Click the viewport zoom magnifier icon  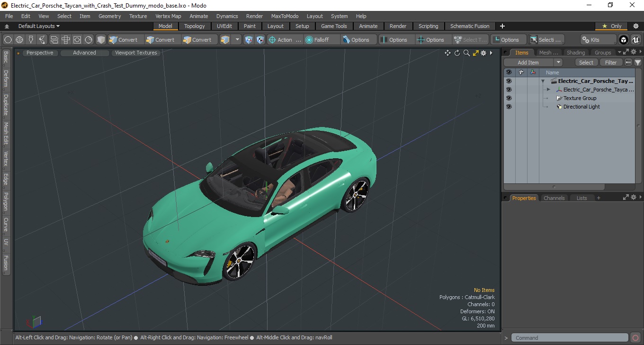[466, 53]
